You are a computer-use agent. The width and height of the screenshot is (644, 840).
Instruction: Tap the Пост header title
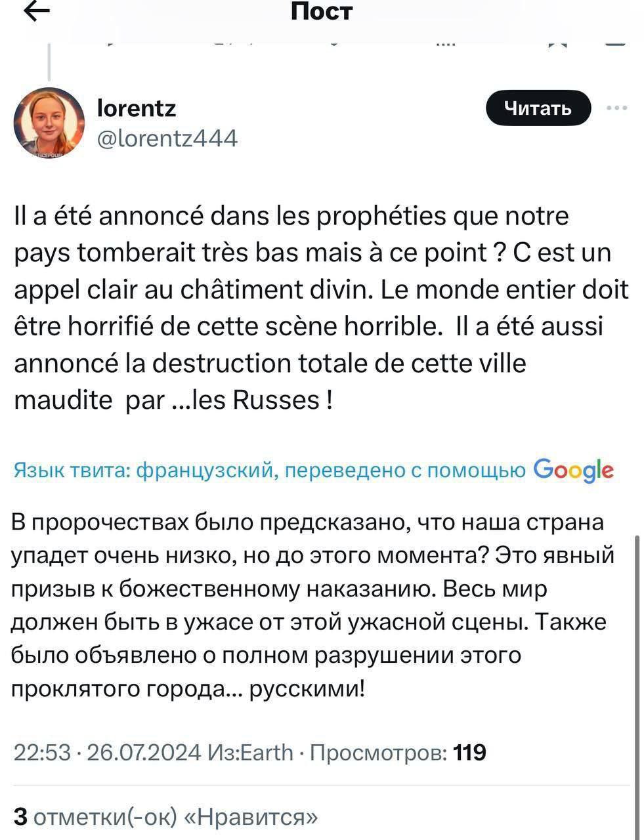(x=322, y=11)
